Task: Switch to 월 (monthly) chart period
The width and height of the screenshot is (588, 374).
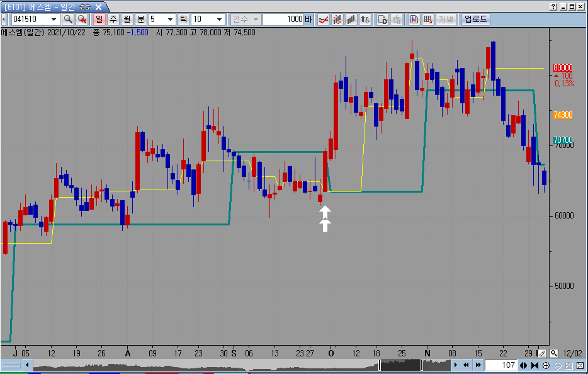Action: (x=127, y=20)
